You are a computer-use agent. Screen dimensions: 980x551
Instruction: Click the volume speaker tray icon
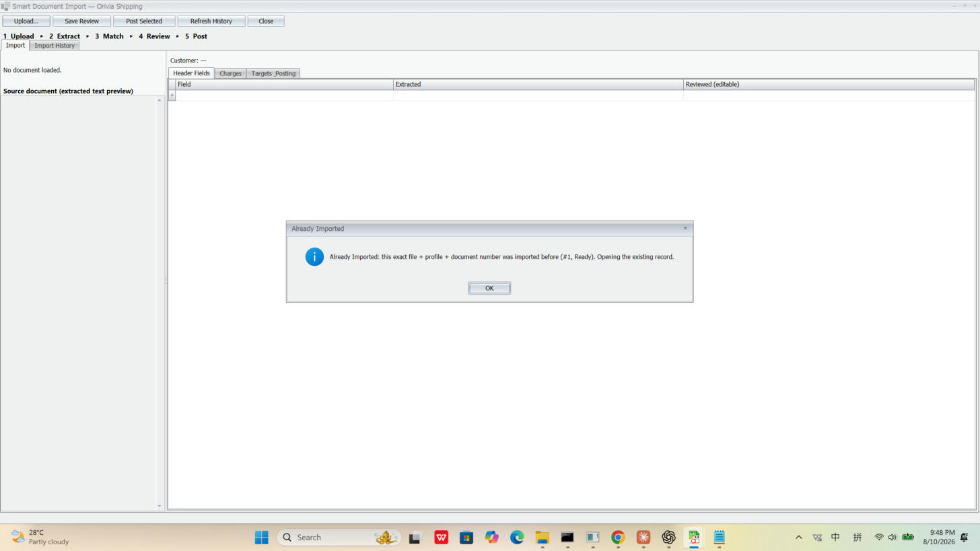893,537
